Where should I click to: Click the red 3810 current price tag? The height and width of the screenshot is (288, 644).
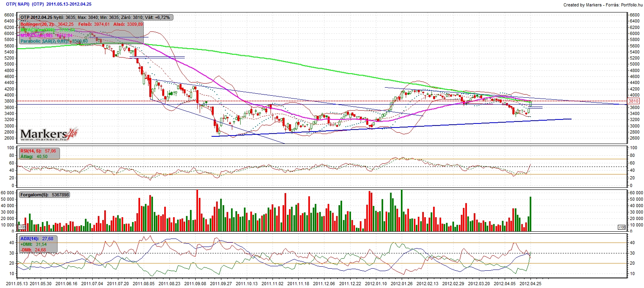pos(634,101)
